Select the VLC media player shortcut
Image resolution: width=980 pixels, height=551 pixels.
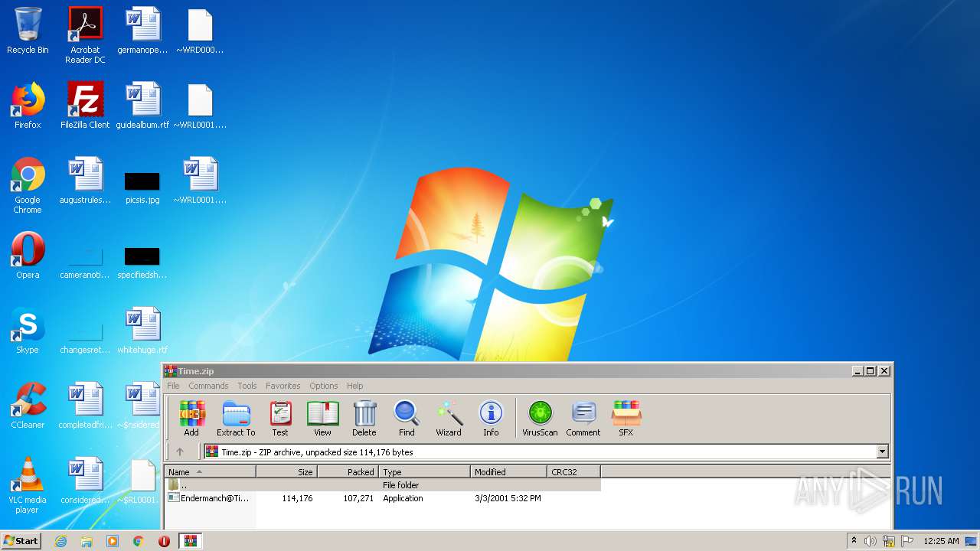pyautogui.click(x=28, y=485)
